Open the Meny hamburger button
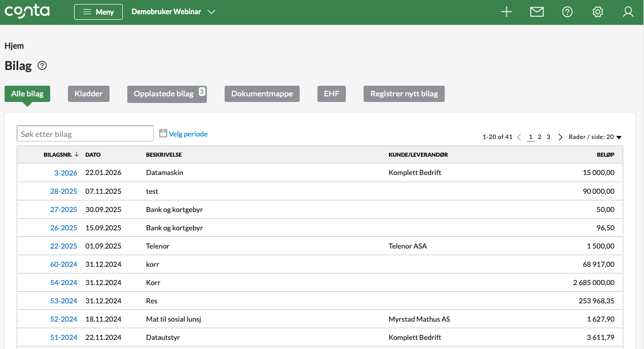 click(98, 12)
